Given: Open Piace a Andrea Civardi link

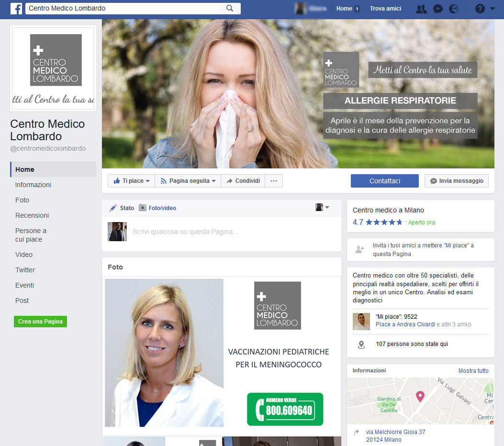Looking at the screenshot, I should [x=405, y=324].
